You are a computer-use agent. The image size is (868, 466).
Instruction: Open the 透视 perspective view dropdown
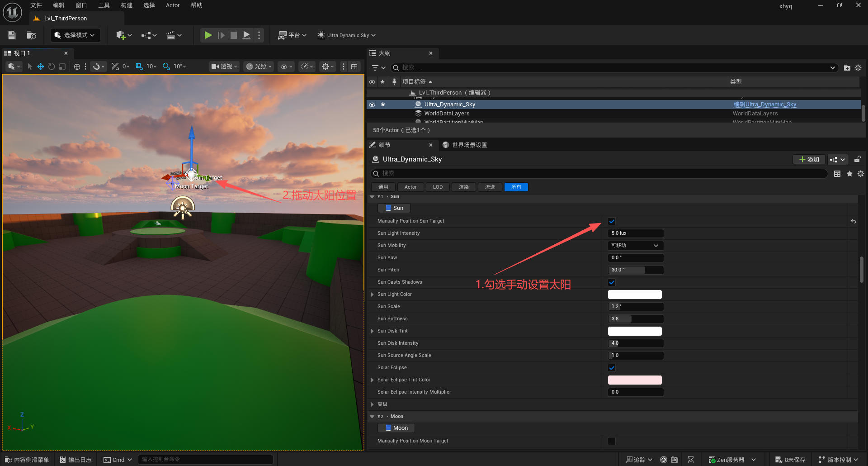point(224,67)
